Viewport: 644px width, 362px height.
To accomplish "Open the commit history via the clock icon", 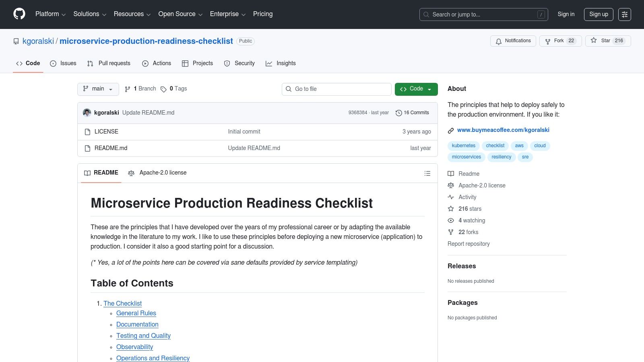I will tap(398, 113).
